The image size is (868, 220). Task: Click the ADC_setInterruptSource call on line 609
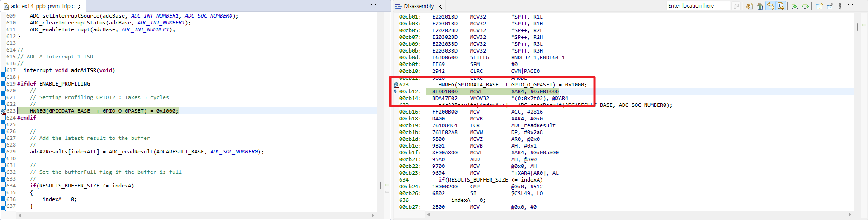(134, 16)
